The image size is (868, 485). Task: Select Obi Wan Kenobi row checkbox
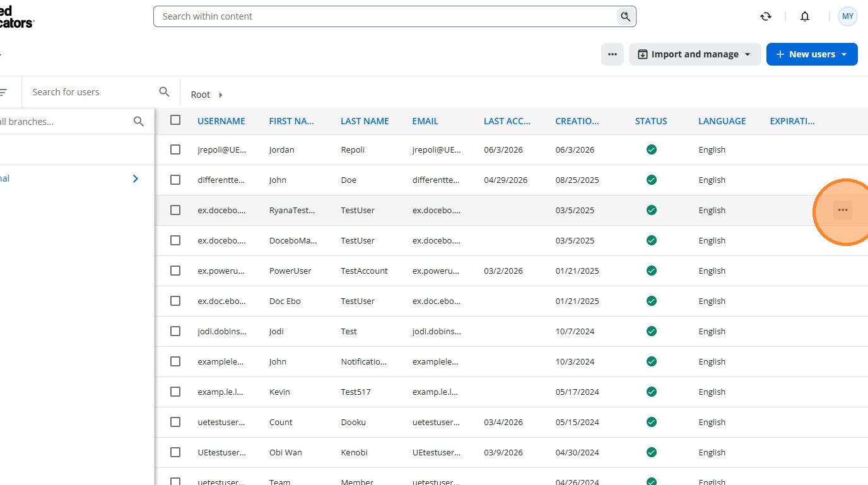point(175,452)
